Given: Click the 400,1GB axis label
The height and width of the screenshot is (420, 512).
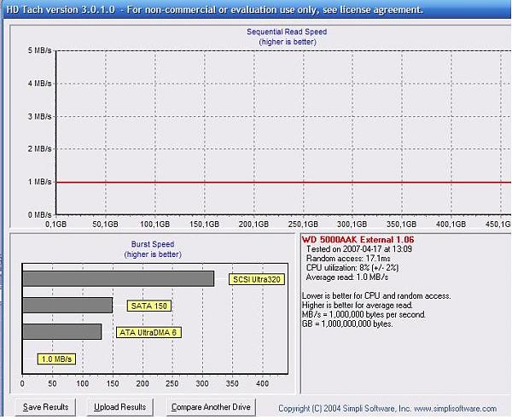Looking at the screenshot, I should click(x=451, y=224).
